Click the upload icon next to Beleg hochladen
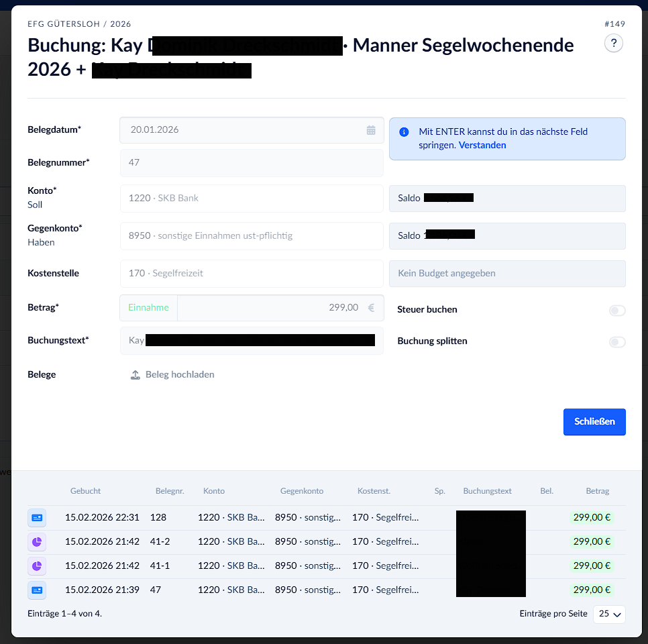This screenshot has height=644, width=648. (135, 375)
